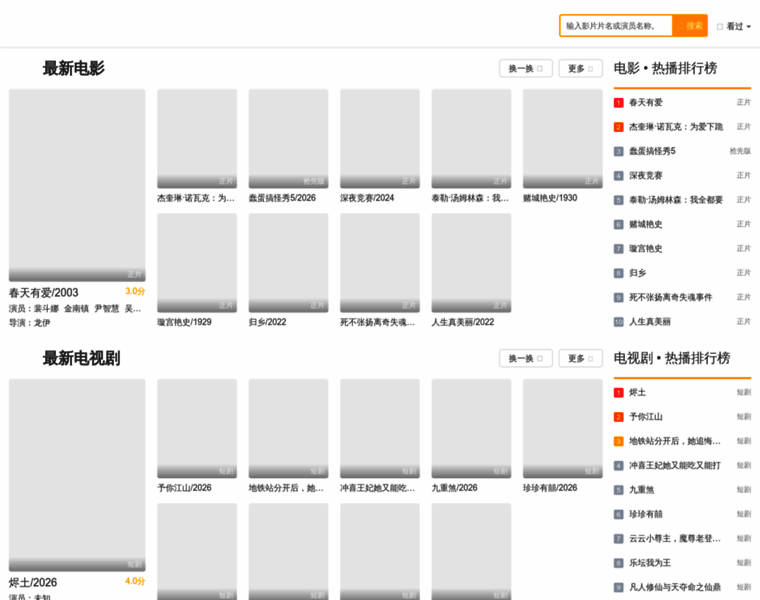Open 更多 link for 最新电影
Image resolution: width=760 pixels, height=600 pixels.
tap(580, 68)
